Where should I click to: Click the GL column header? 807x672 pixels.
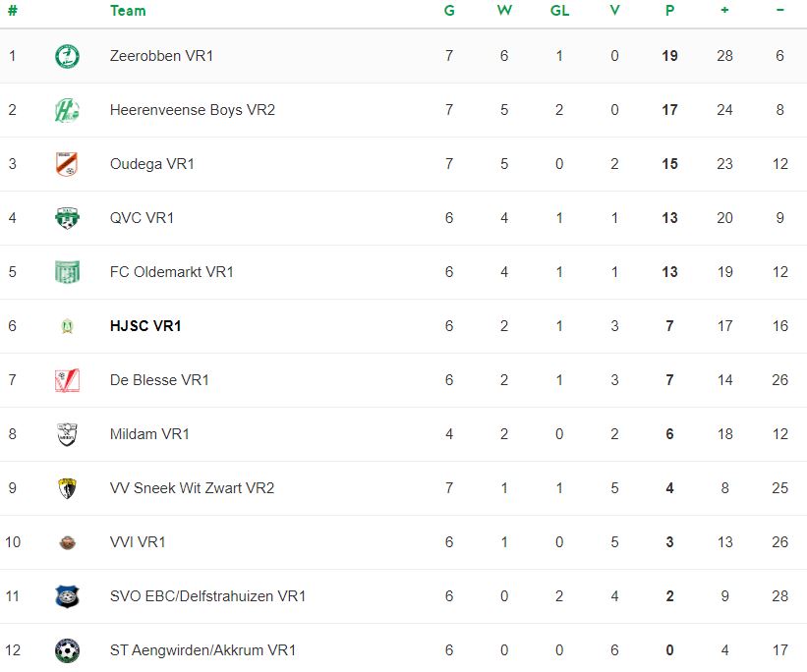559,10
